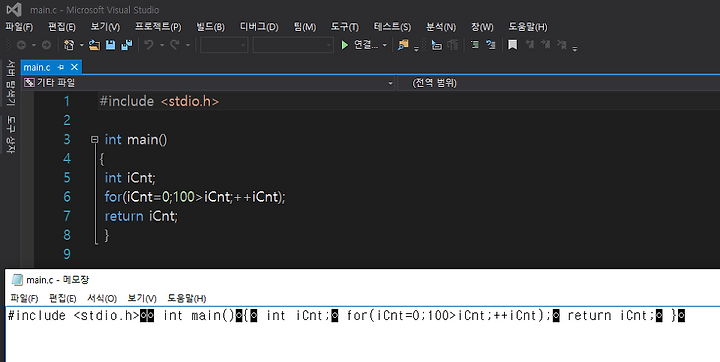
Task: Click the next bookmark icon
Action: (x=546, y=45)
